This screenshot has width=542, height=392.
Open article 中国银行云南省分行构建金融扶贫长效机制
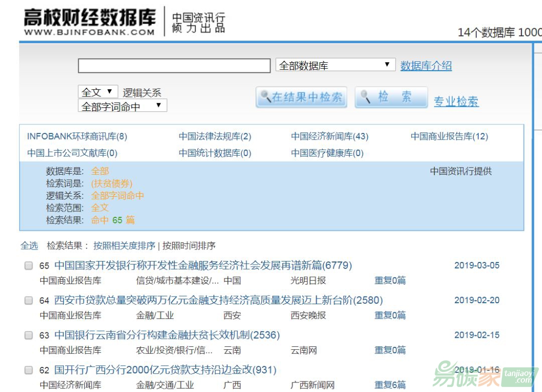[x=167, y=335]
